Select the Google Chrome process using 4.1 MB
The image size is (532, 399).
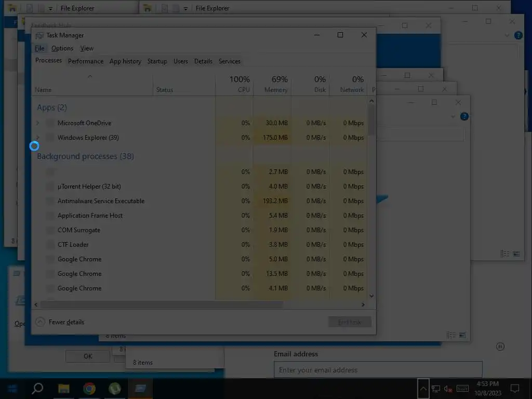(x=200, y=288)
